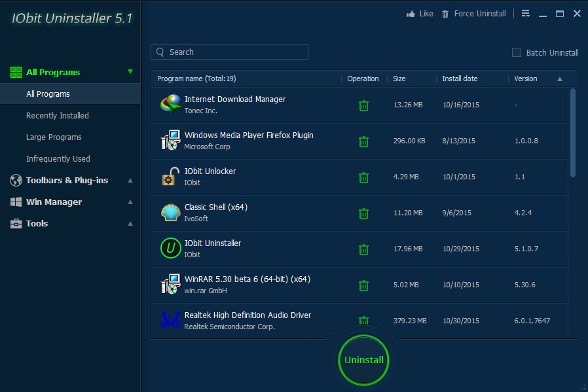Click trash icon for IObit Unlocker
The width and height of the screenshot is (588, 392).
click(x=363, y=177)
